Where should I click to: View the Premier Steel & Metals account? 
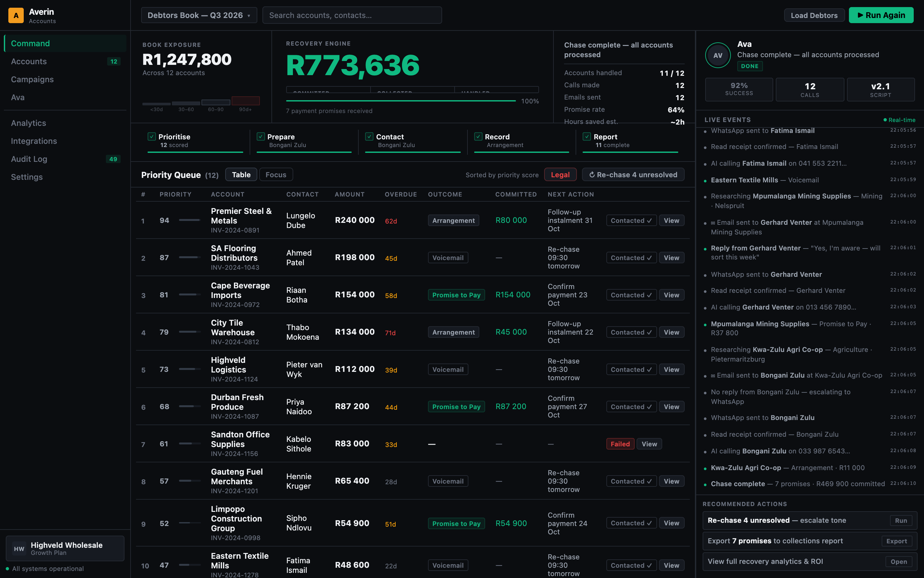click(x=671, y=221)
